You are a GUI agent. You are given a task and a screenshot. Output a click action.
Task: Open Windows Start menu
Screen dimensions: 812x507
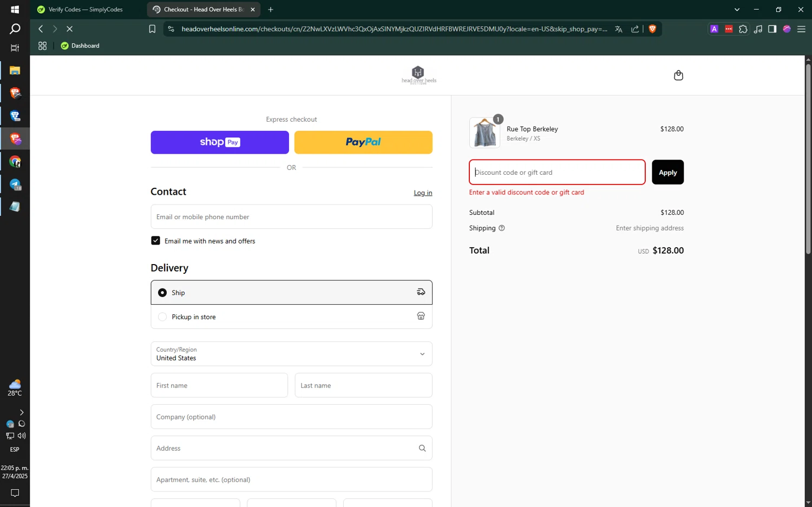tap(15, 10)
